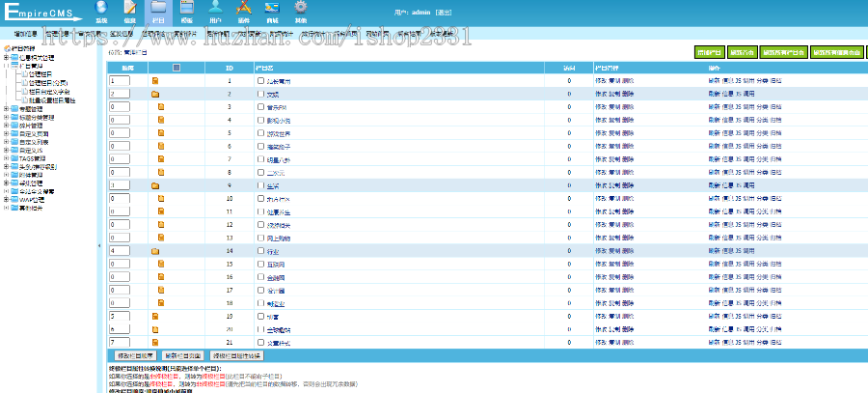Open 管理栏目(分页) item in sidebar tree
This screenshot has width=868, height=393.
coord(48,83)
